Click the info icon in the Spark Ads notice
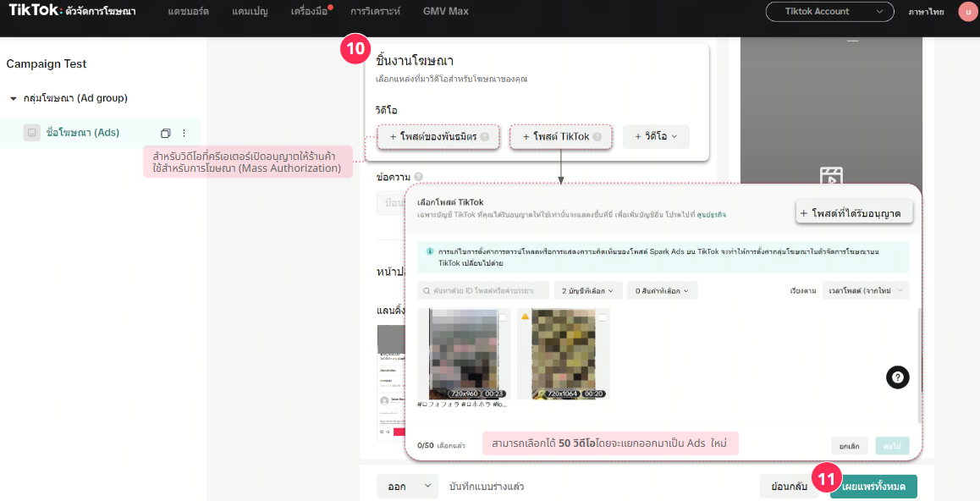Screen dimensions: 980x501 click(x=430, y=251)
